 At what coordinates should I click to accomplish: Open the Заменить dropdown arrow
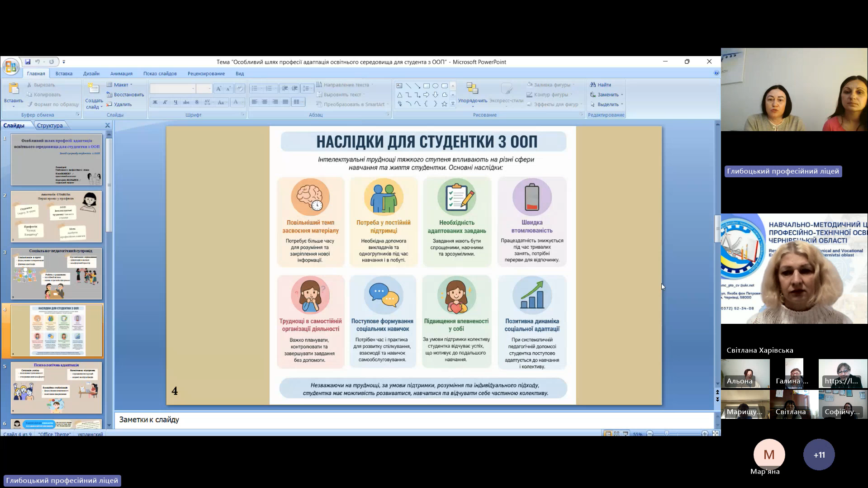pyautogui.click(x=622, y=95)
